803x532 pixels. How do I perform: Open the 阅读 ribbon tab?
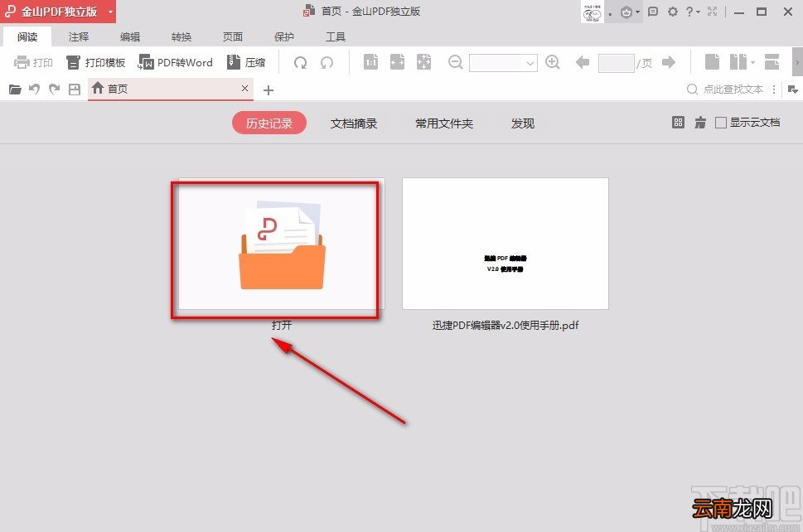coord(27,36)
